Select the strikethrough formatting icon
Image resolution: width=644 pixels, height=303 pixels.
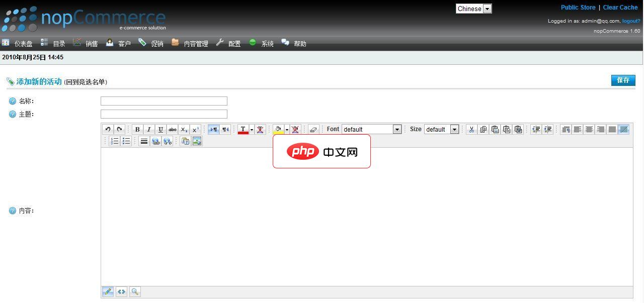173,129
